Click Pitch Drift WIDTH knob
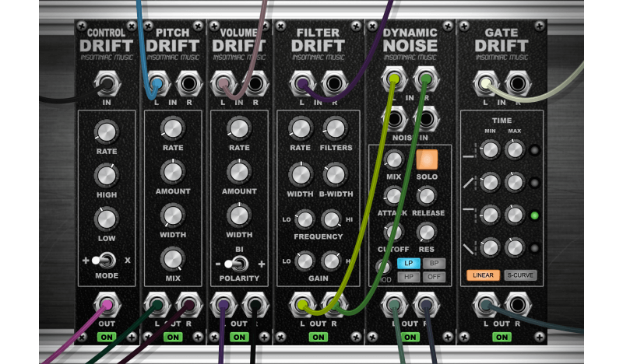This screenshot has height=364, width=623. [x=173, y=215]
